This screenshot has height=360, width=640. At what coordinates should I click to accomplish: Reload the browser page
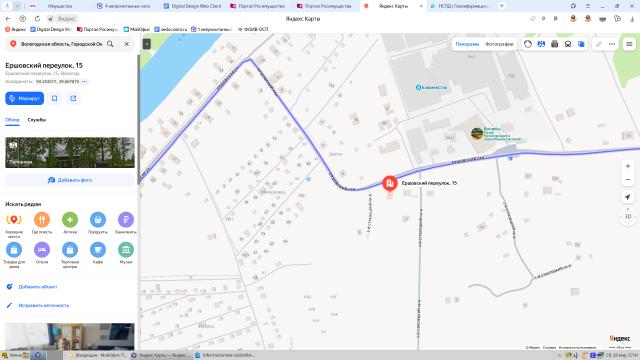(37, 19)
